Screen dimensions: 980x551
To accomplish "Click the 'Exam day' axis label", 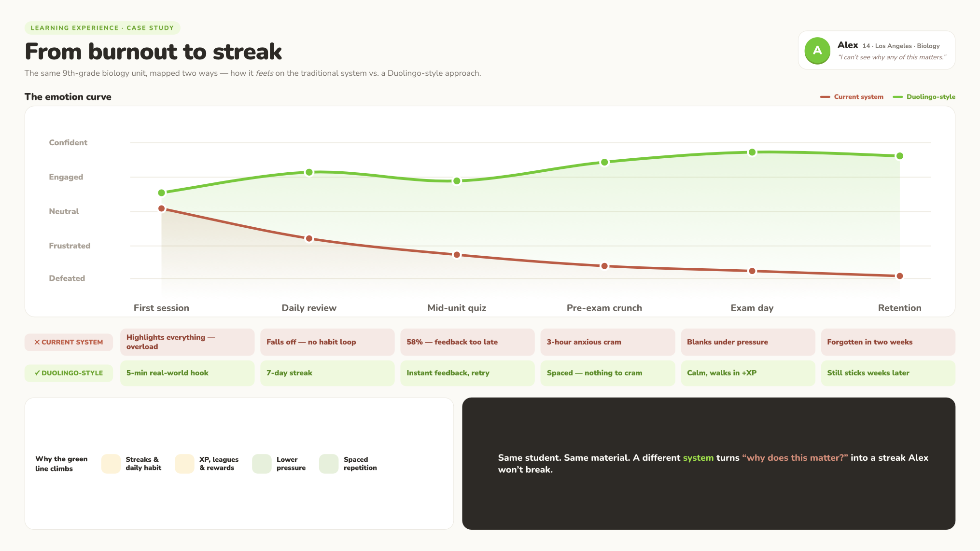I will [x=752, y=308].
